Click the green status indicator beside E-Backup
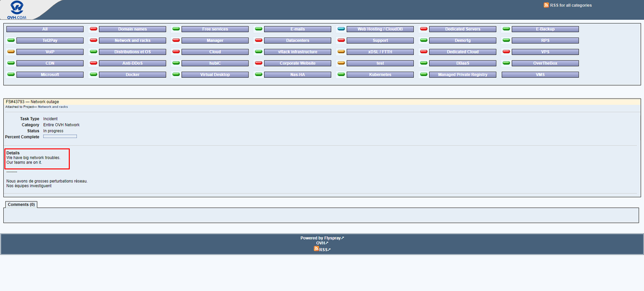The height and width of the screenshot is (291, 644). [x=507, y=29]
